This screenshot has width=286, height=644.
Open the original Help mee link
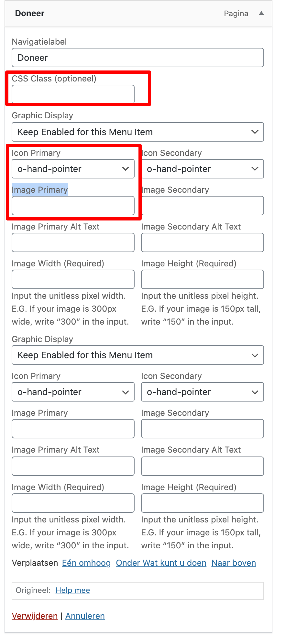(73, 590)
